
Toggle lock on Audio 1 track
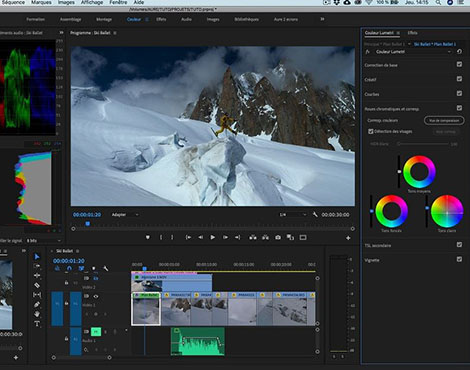point(66,339)
